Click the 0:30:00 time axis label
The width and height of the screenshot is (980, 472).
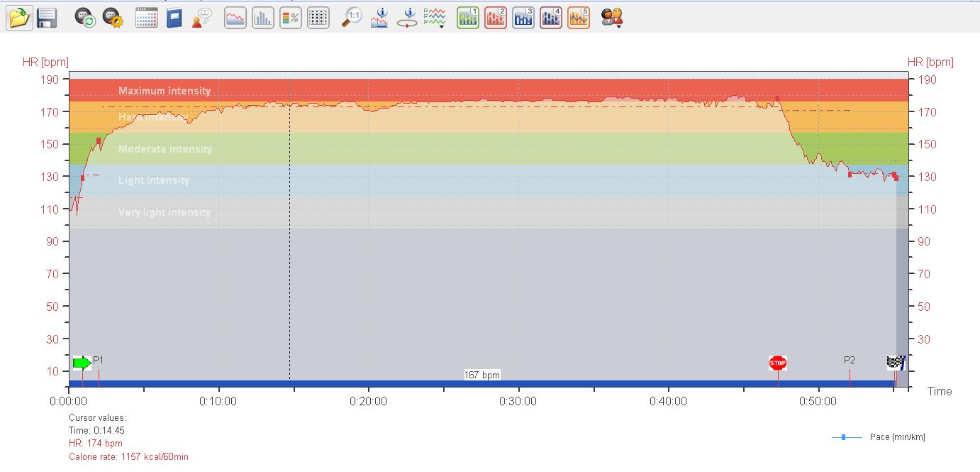tap(518, 401)
